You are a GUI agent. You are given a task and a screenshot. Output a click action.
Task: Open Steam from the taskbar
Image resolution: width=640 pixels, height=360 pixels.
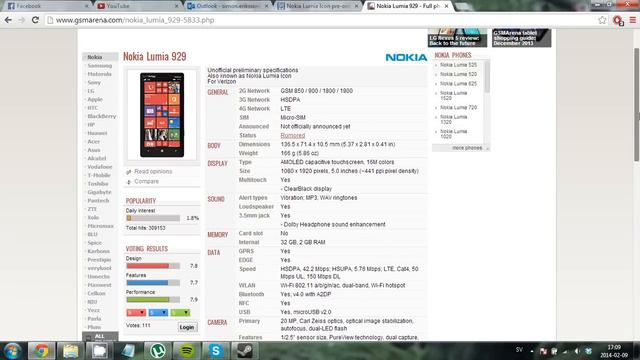point(244,351)
